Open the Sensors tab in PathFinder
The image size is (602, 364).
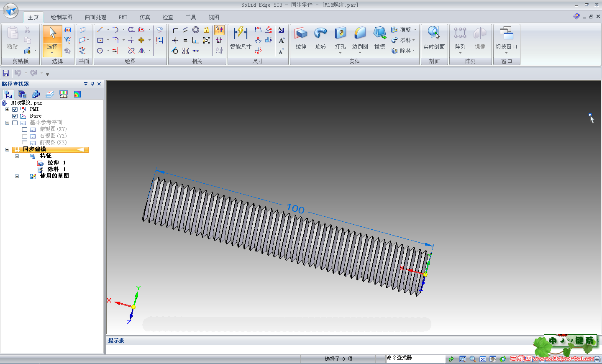[64, 94]
